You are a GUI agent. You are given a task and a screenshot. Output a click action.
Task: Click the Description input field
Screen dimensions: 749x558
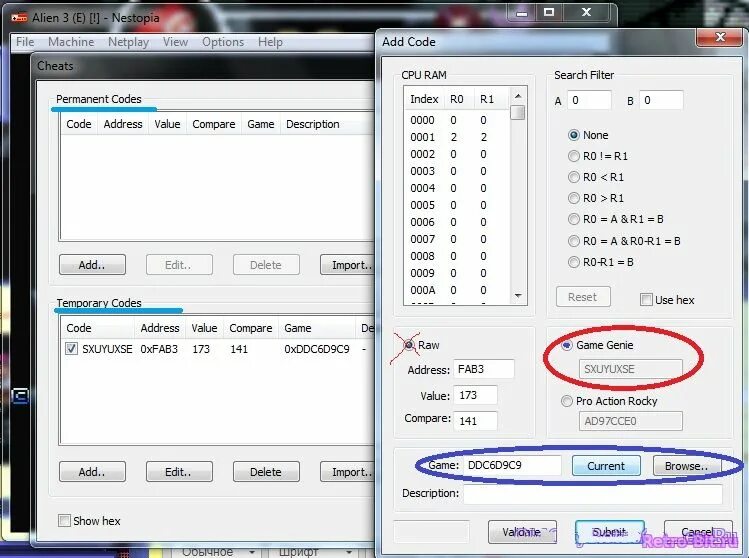[x=593, y=494]
